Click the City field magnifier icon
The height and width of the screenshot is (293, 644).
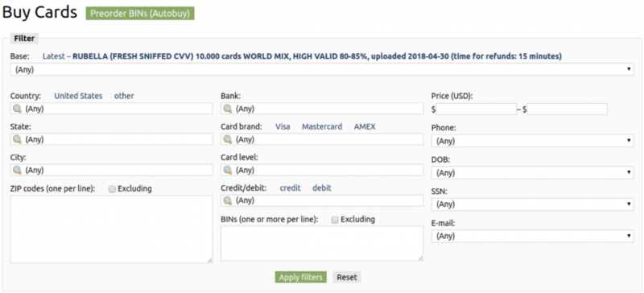[17, 170]
